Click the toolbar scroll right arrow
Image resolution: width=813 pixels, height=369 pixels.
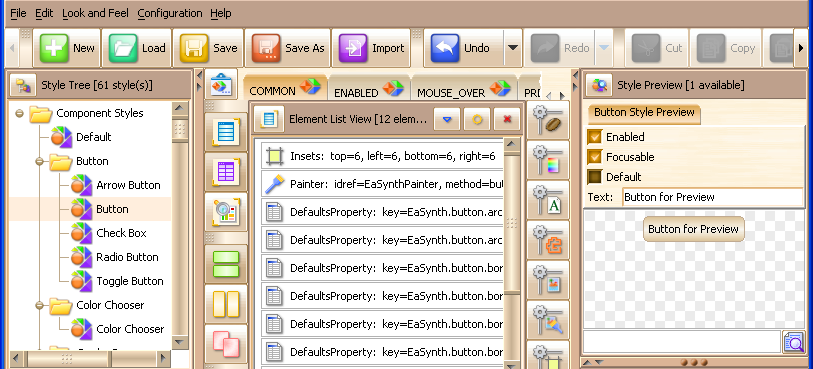tap(801, 48)
